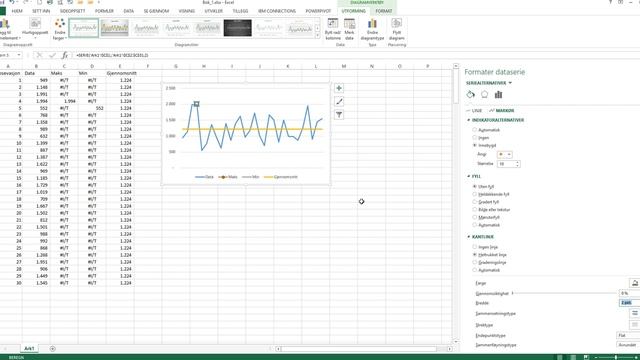Click the chart elements plus button

pyautogui.click(x=339, y=88)
